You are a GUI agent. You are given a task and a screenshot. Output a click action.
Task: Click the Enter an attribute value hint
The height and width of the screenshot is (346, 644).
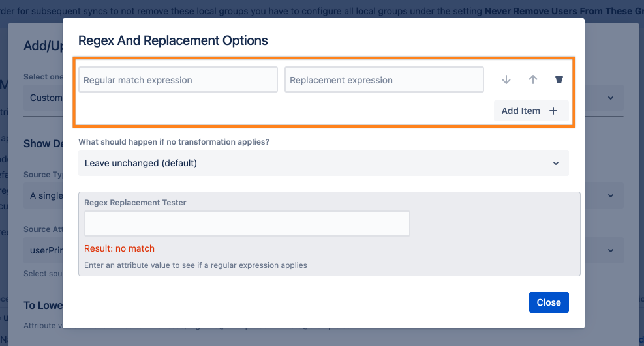[196, 265]
